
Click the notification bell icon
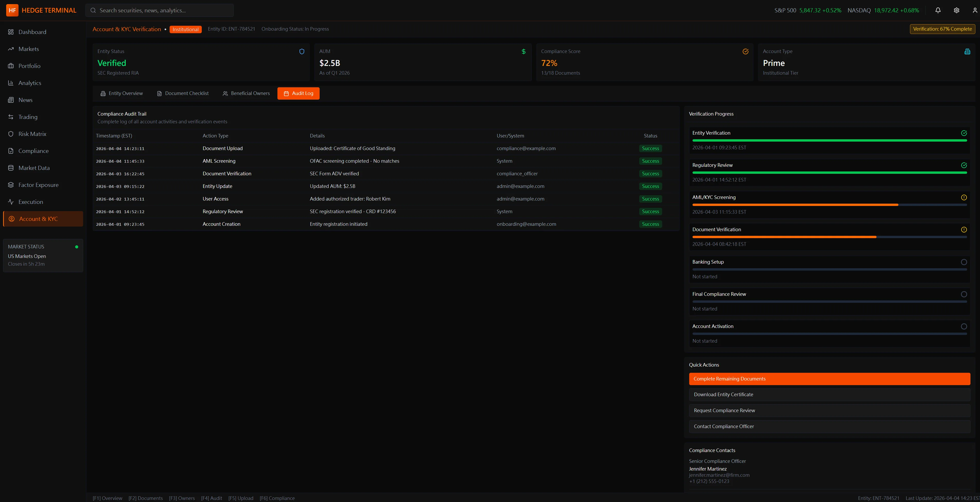click(938, 10)
